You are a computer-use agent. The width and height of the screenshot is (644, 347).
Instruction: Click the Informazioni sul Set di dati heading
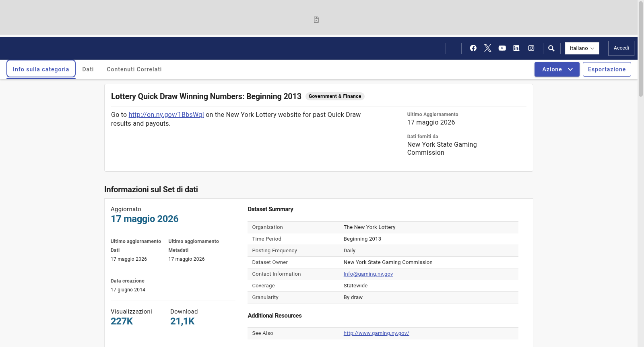point(151,189)
